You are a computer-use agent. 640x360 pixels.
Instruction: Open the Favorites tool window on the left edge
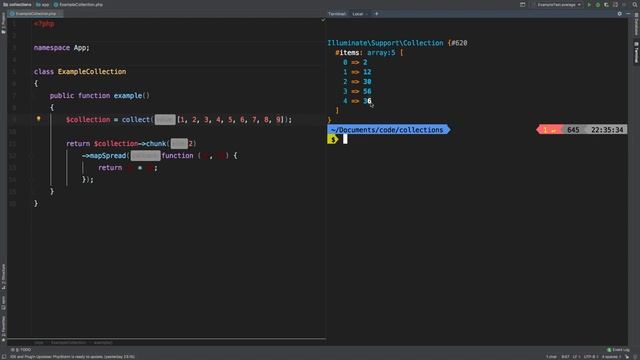coord(3,329)
